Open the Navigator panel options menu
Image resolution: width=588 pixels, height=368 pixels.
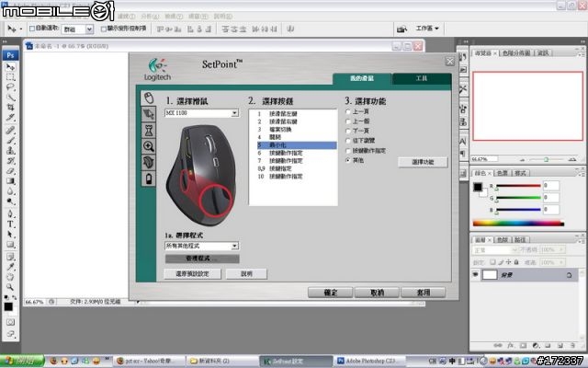580,54
